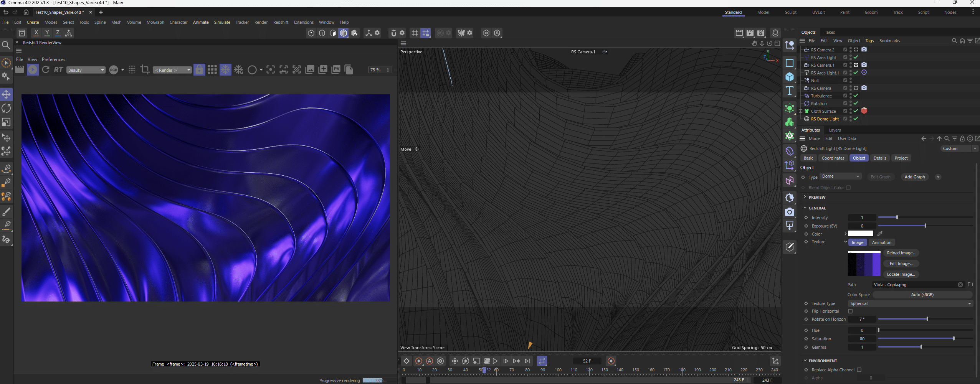Open the Custom layout dropdown in Attributes

click(960, 148)
